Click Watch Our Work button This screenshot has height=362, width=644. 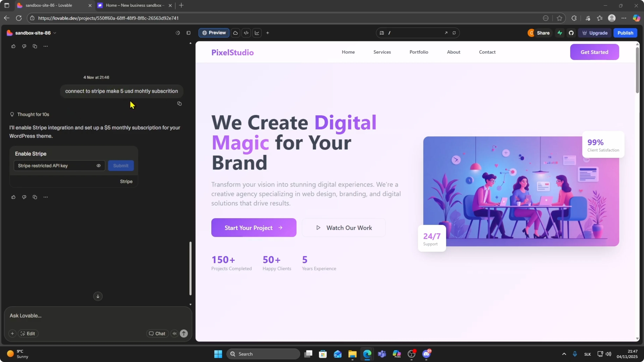(x=344, y=228)
